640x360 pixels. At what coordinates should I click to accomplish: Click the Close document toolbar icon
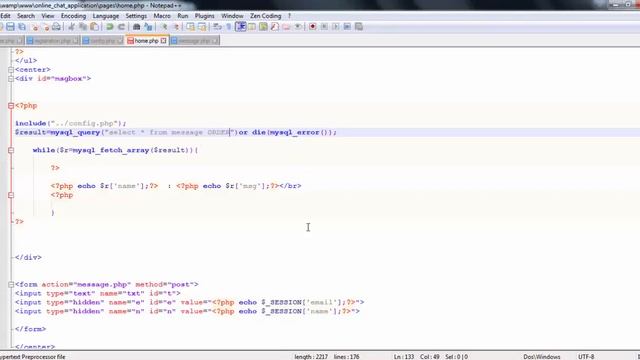point(35,27)
